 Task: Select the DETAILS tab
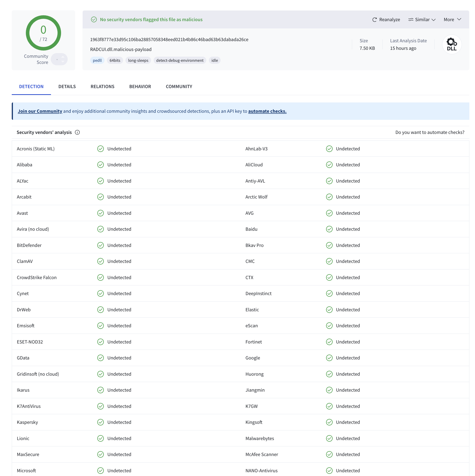pyautogui.click(x=67, y=86)
